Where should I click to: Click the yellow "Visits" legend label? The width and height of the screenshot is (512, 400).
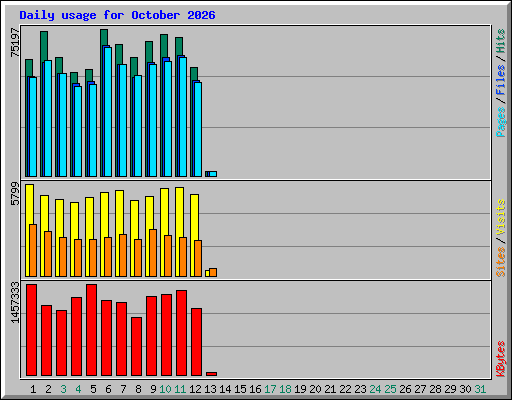[x=501, y=217]
